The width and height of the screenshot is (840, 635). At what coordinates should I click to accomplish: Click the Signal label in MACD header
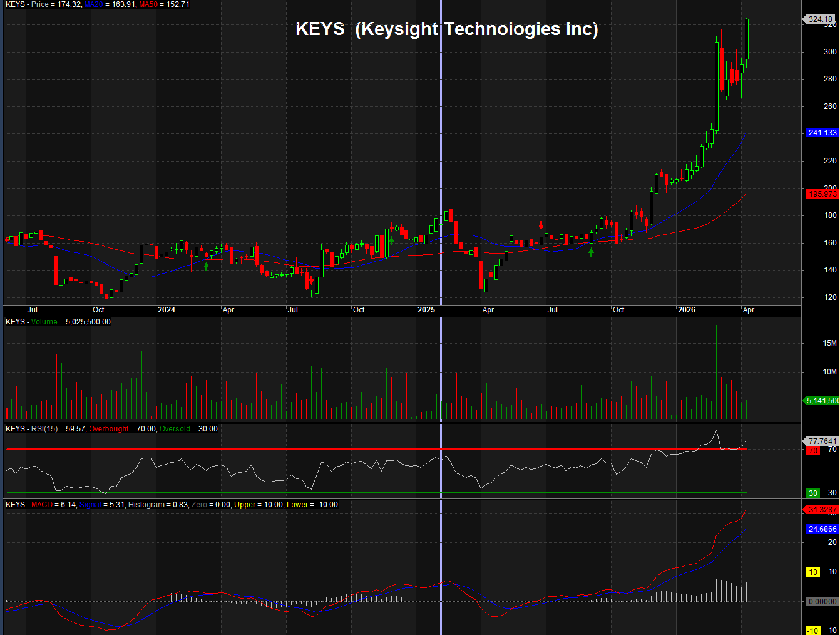point(90,505)
